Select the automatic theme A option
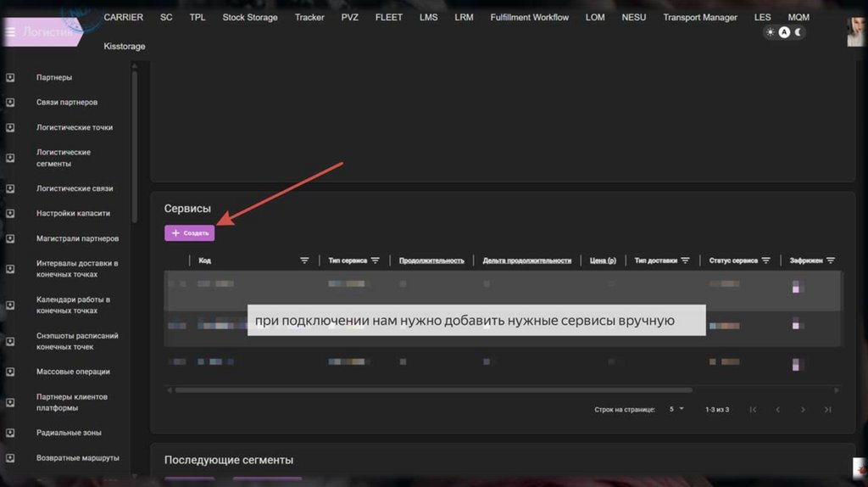The height and width of the screenshot is (487, 868). point(784,32)
